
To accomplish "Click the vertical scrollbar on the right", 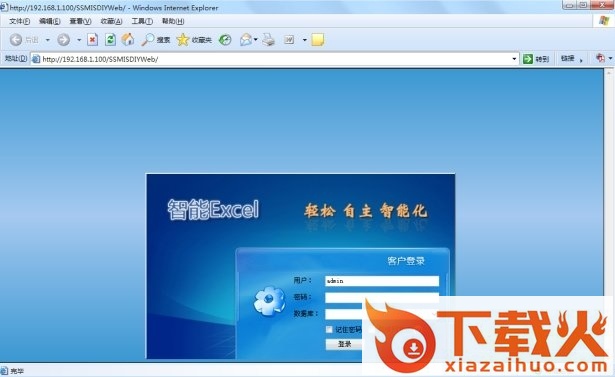I will [609, 215].
